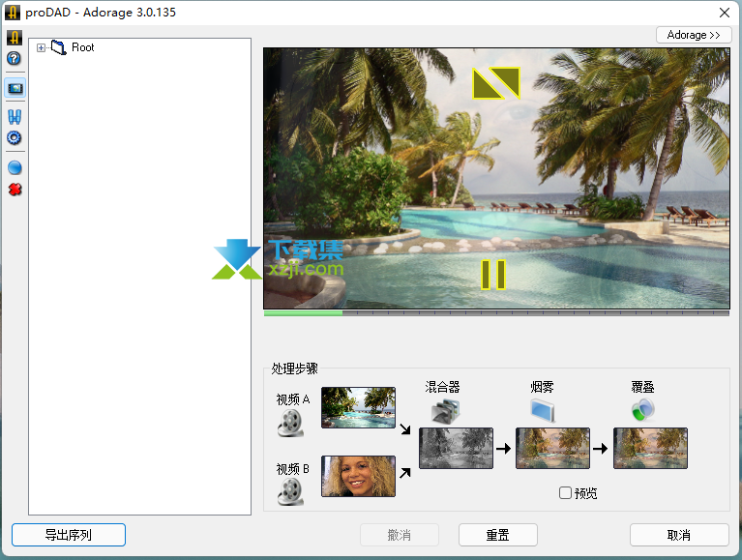
Task: Click the 覆叠 overlay spheres icon
Action: coord(643,409)
